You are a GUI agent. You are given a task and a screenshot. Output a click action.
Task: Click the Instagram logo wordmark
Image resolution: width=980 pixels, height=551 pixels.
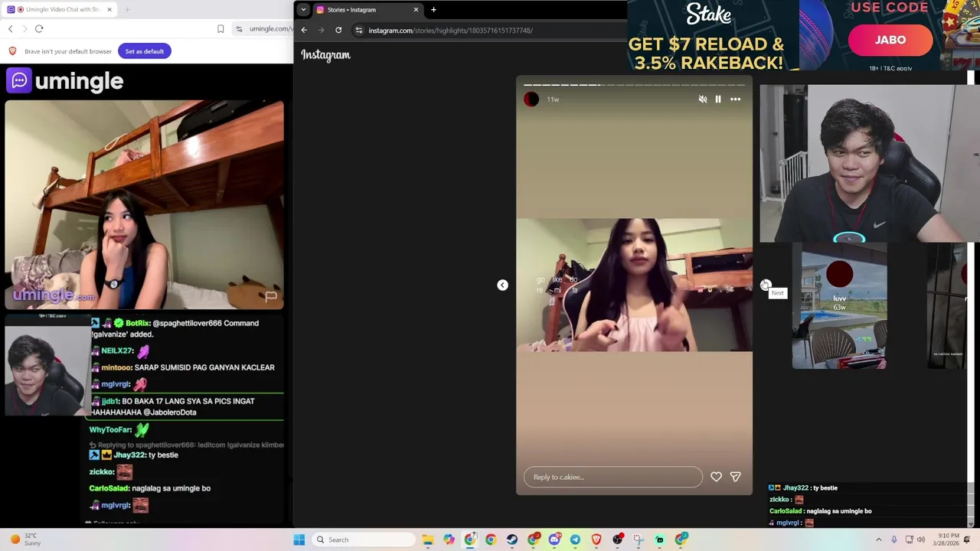325,55
